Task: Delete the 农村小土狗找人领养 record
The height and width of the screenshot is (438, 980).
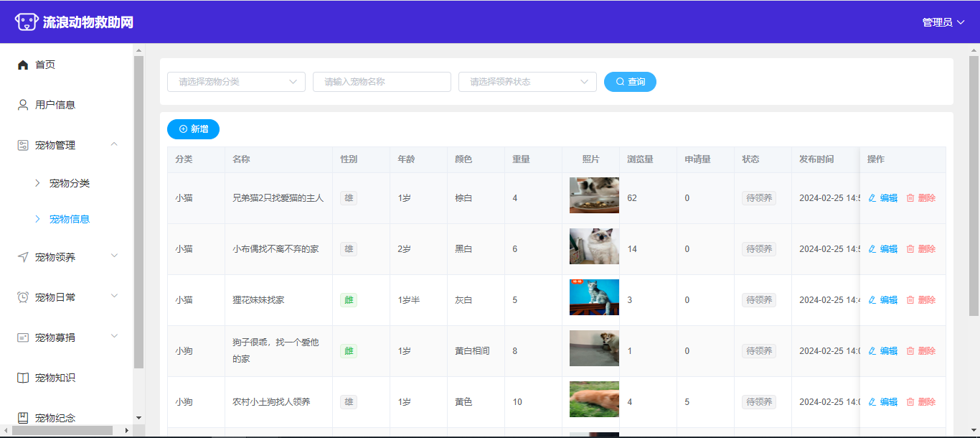Action: [921, 402]
